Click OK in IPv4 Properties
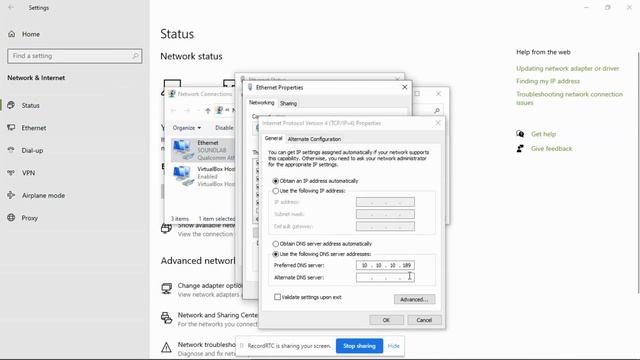Image resolution: width=640 pixels, height=360 pixels. pos(386,320)
